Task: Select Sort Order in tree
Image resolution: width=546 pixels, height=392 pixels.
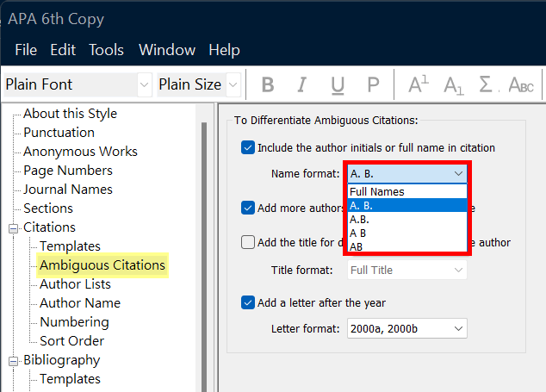Action: (x=71, y=341)
